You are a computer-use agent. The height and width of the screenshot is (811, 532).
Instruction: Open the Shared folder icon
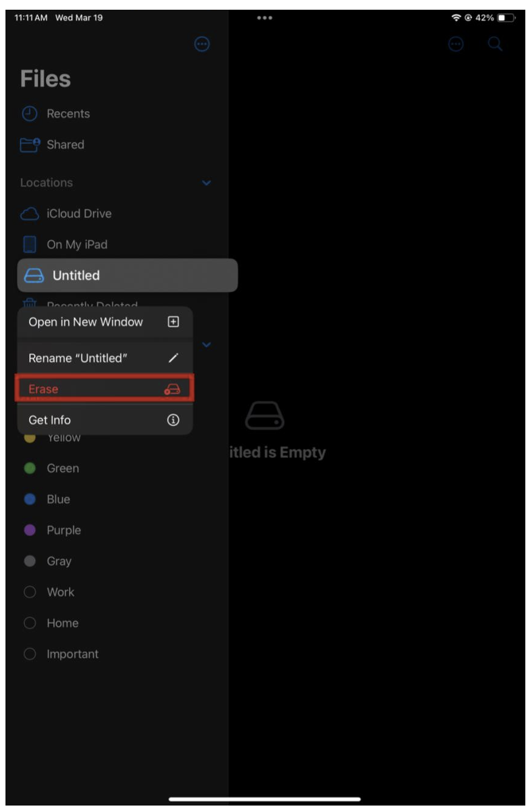pos(30,145)
